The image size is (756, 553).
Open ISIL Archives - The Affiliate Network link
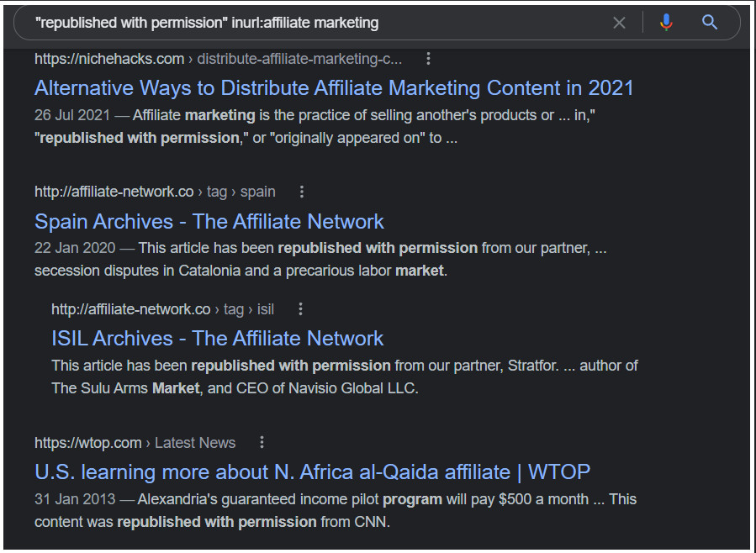pos(218,339)
